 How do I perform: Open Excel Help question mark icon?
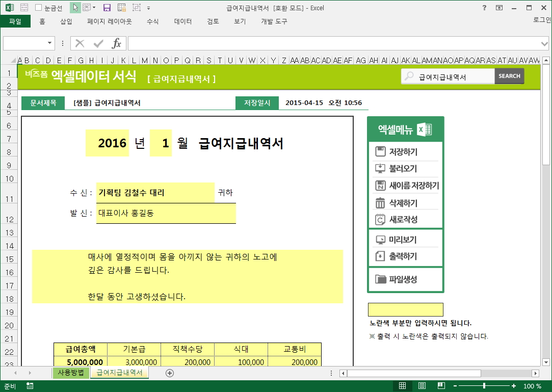click(484, 8)
